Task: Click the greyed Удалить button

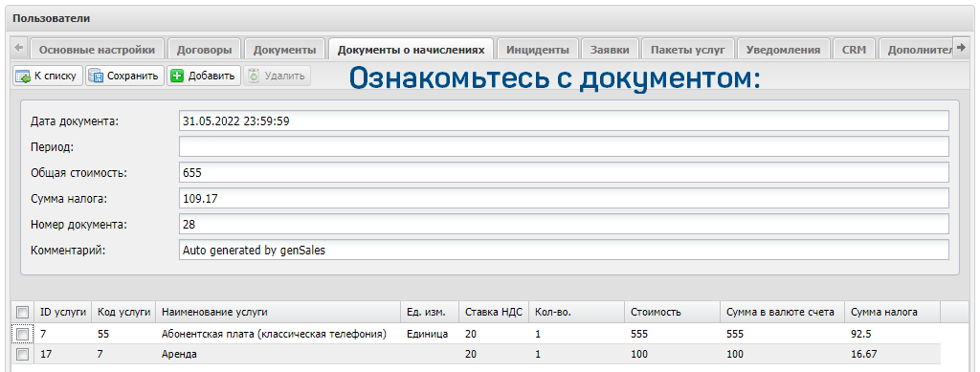Action: coord(278,77)
